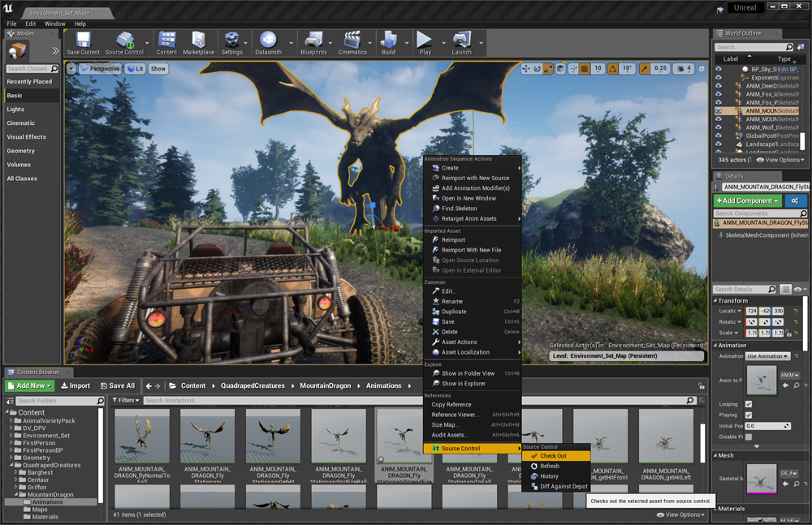This screenshot has height=525, width=812.
Task: Click the Cinematics clapperboard icon
Action: click(x=352, y=43)
